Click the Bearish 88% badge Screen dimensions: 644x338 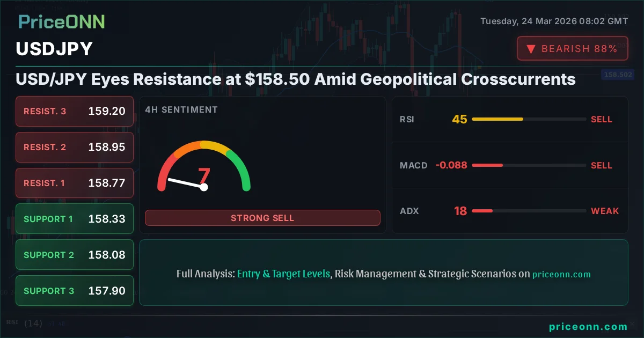572,49
